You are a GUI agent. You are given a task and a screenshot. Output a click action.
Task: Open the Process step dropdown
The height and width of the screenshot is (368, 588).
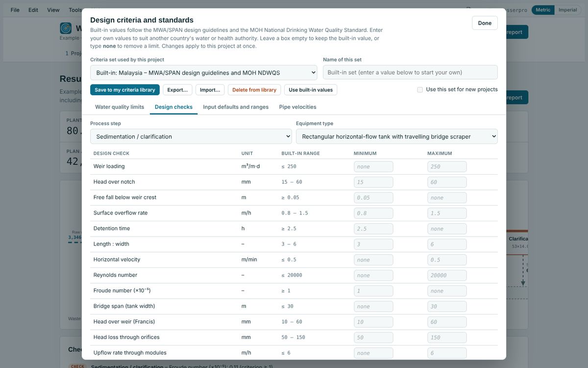click(191, 136)
